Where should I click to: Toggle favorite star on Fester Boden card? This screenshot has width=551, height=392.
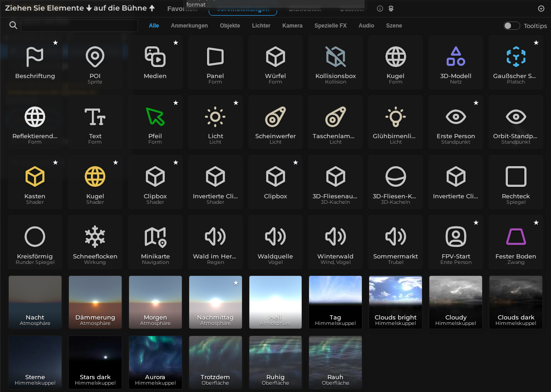pyautogui.click(x=536, y=223)
